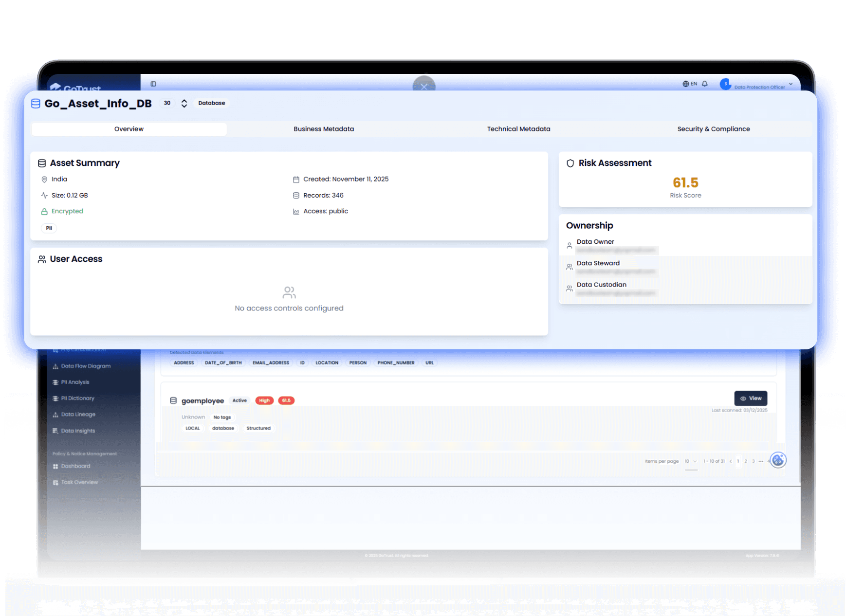Open the Security & Compliance tab
This screenshot has width=846, height=616.
coord(714,129)
